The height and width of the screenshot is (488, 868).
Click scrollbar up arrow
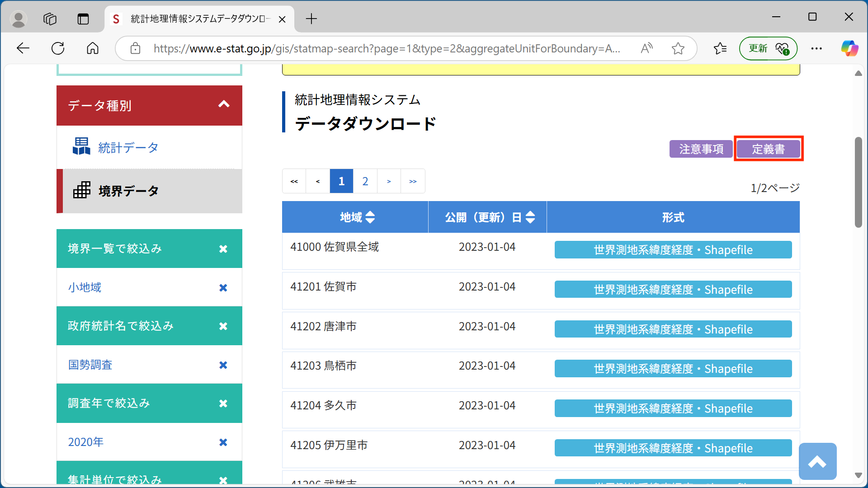point(858,73)
